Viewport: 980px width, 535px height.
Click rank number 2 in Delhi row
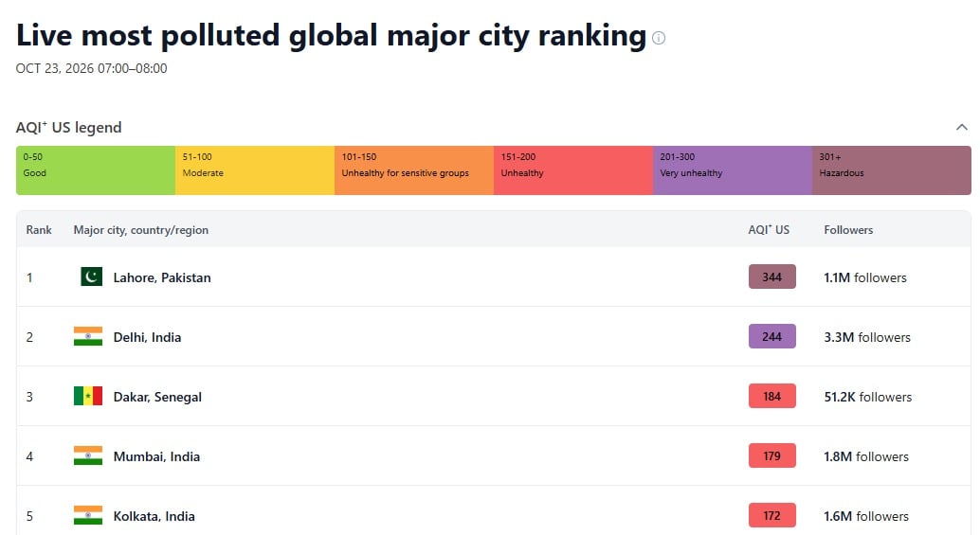[x=29, y=337]
